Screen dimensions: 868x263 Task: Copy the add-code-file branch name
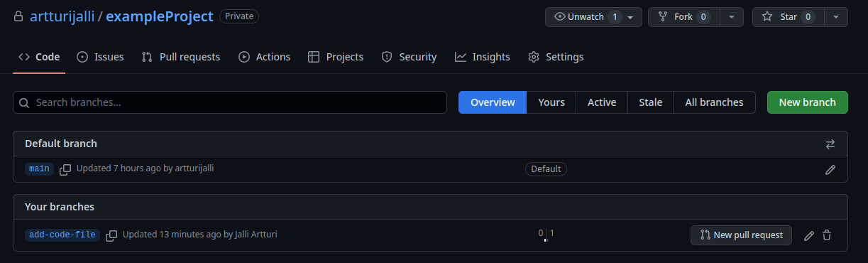click(111, 235)
